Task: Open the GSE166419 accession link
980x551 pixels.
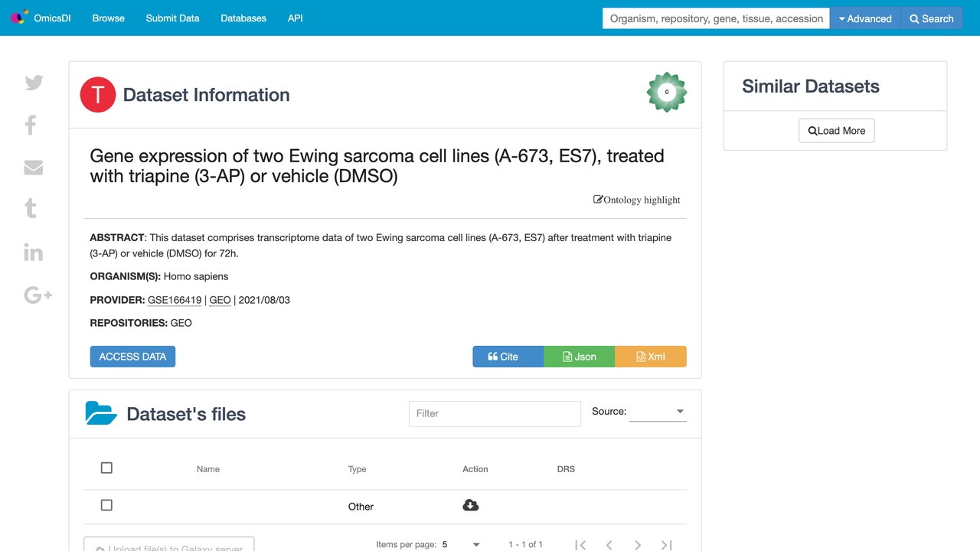Action: tap(175, 300)
